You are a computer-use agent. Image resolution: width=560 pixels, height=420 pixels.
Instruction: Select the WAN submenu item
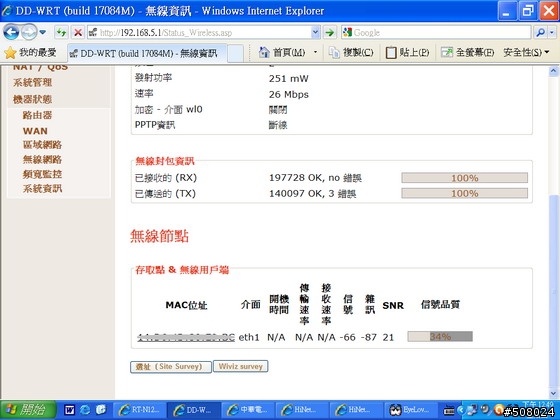tap(35, 131)
